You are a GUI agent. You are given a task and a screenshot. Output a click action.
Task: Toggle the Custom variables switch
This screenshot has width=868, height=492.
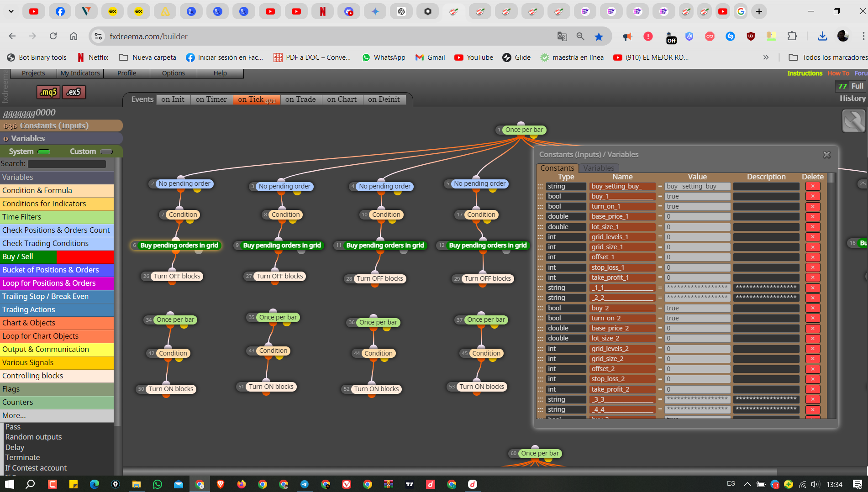[106, 152]
